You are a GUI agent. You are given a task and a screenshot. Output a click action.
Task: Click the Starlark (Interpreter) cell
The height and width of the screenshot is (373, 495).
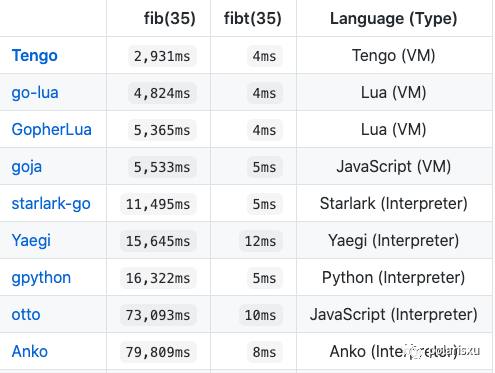[x=394, y=204]
